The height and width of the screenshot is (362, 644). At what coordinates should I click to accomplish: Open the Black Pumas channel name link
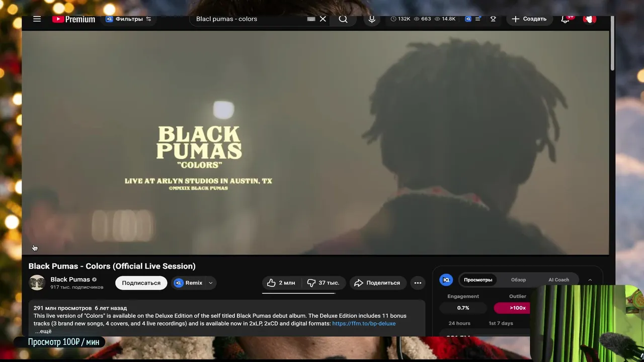70,280
